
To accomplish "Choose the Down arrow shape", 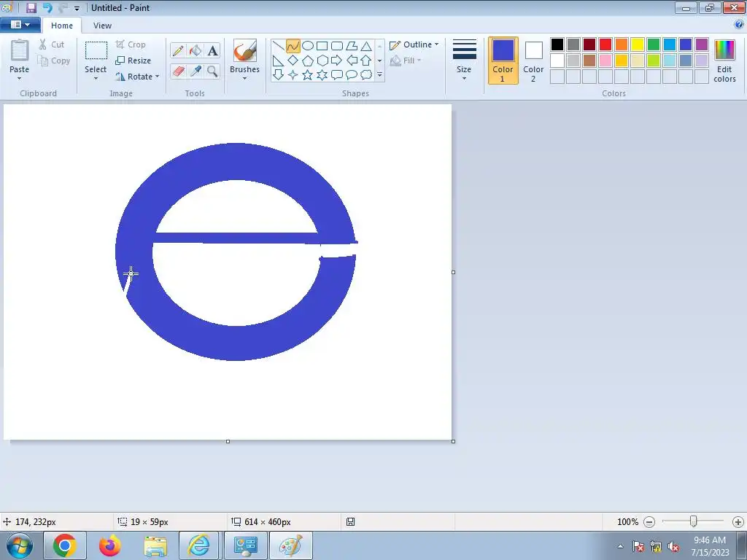I will tap(279, 75).
